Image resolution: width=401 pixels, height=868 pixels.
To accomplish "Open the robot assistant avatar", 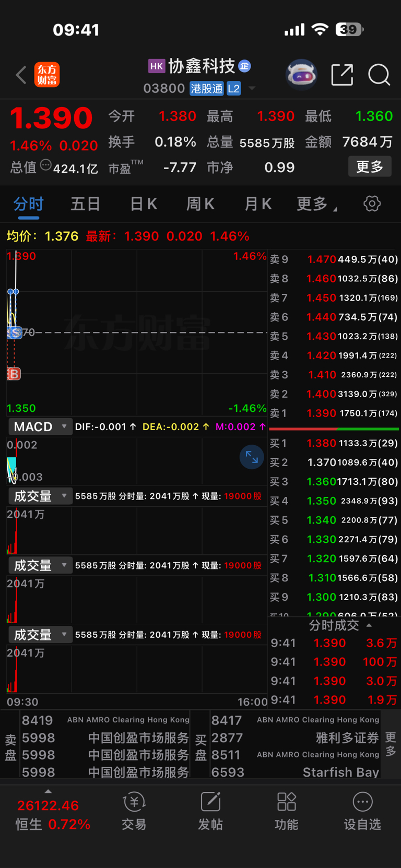I will 302,75.
